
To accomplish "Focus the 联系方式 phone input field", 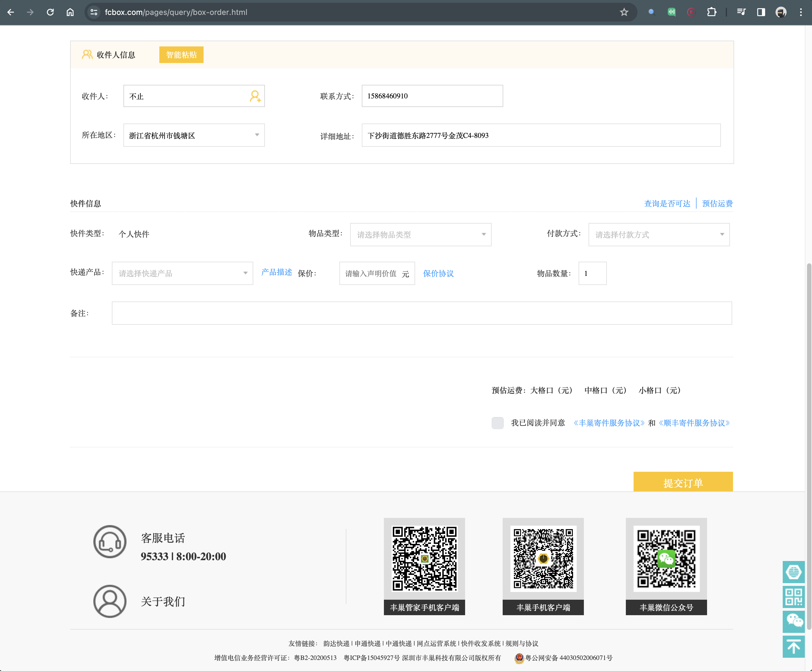I will point(432,96).
